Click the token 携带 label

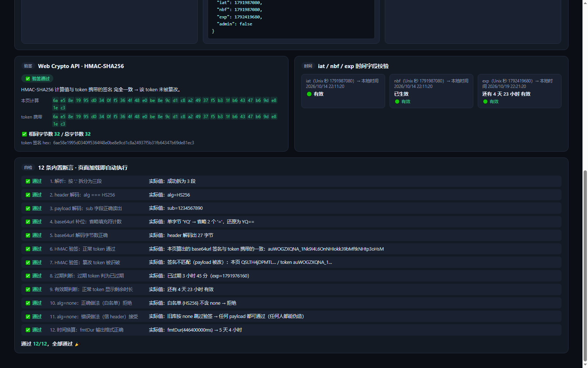pos(32,117)
